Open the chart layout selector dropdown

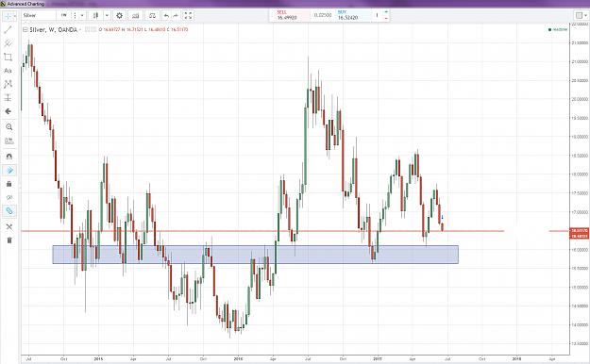582,15
